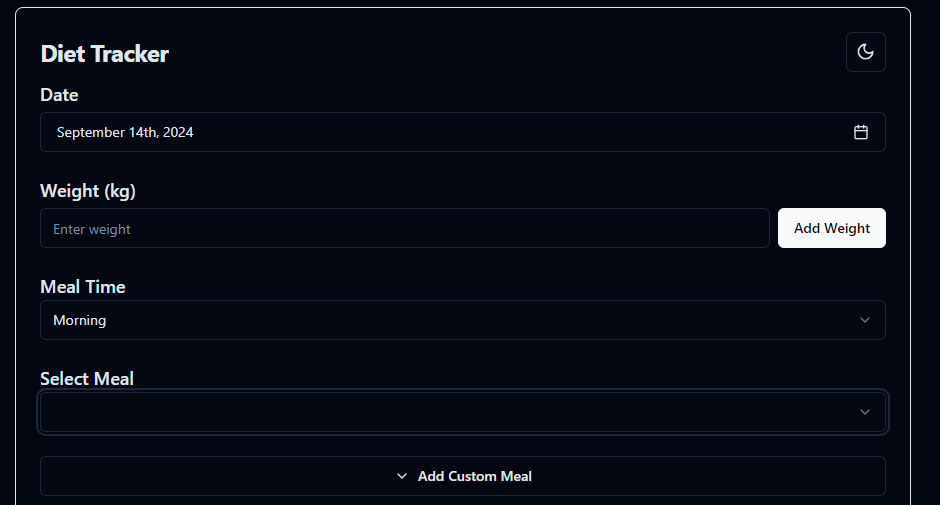Image resolution: width=940 pixels, height=505 pixels.
Task: Click the Diet Tracker heading
Action: click(x=104, y=54)
